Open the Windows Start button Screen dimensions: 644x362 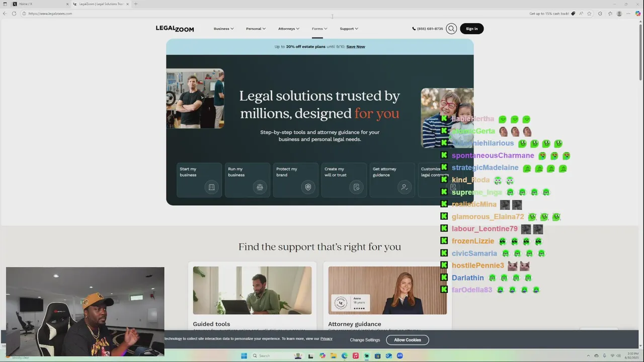point(244,356)
